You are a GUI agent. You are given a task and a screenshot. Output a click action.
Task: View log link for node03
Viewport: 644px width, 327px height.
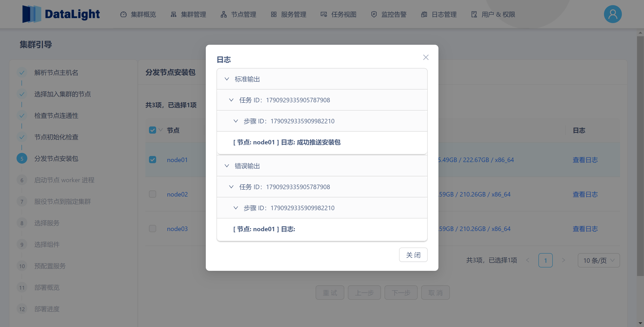[x=585, y=229]
